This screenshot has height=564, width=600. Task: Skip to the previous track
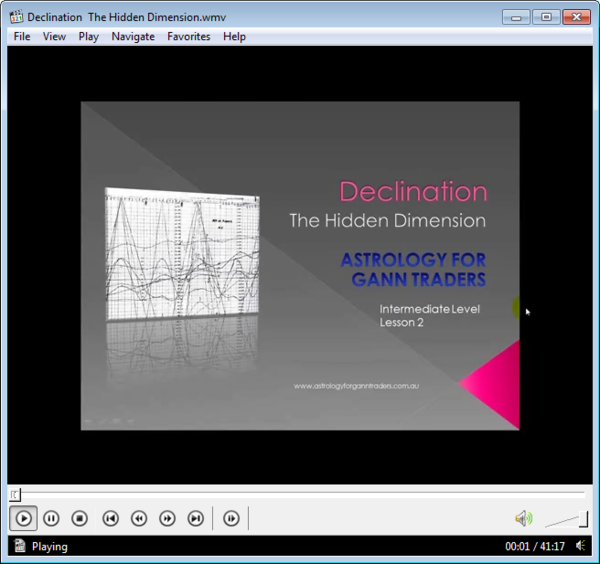pos(111,518)
